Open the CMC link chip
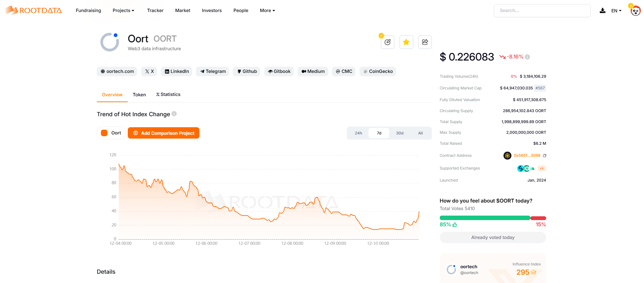The height and width of the screenshot is (283, 644). coord(344,72)
